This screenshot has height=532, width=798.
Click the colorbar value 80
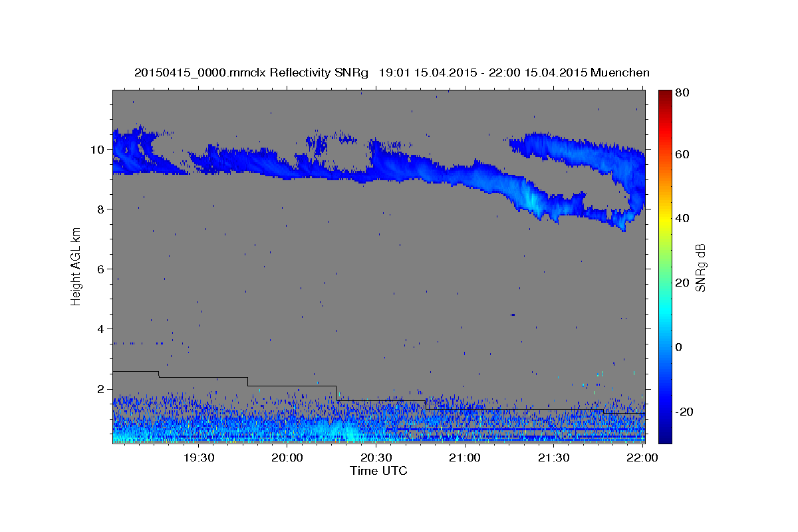coord(682,93)
